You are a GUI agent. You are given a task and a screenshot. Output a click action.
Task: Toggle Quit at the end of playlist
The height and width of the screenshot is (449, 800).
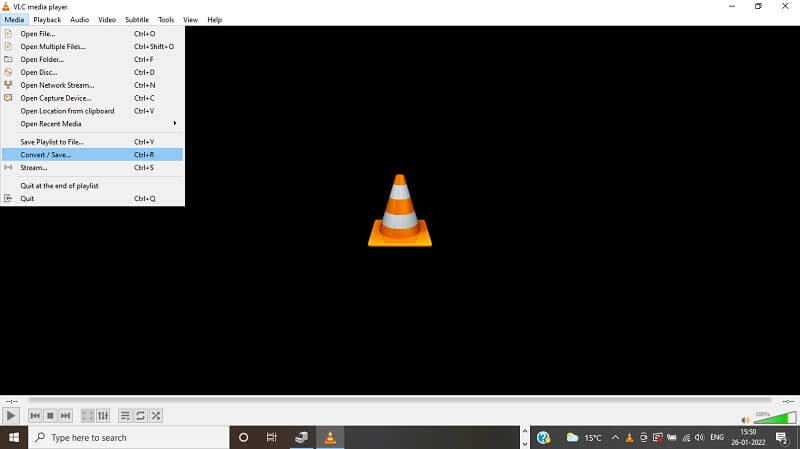pos(92,186)
